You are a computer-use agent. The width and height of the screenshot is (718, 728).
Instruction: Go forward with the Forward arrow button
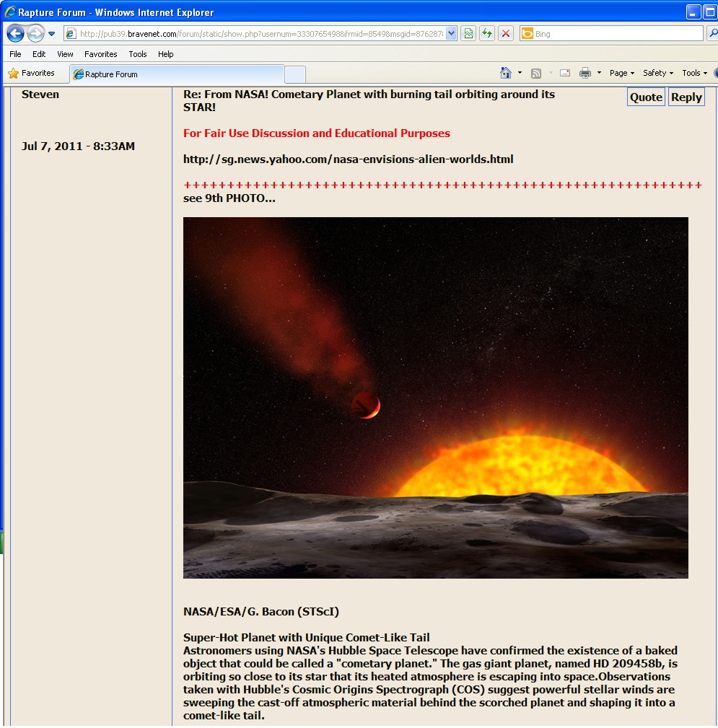coord(36,33)
